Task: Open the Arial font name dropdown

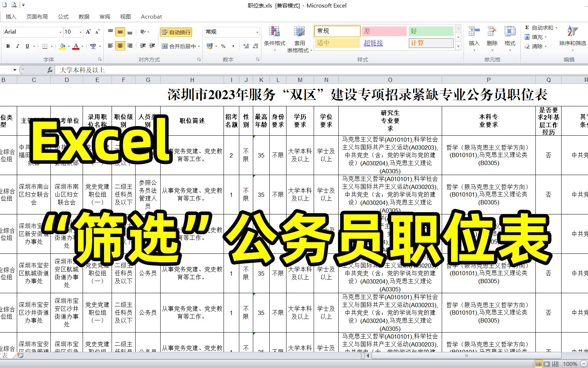Action: pos(60,32)
